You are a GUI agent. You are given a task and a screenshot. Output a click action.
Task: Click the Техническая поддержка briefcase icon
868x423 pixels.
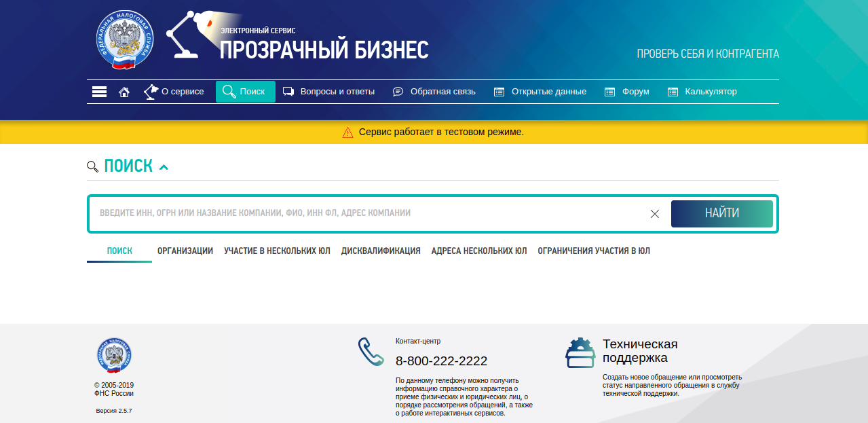(x=580, y=352)
